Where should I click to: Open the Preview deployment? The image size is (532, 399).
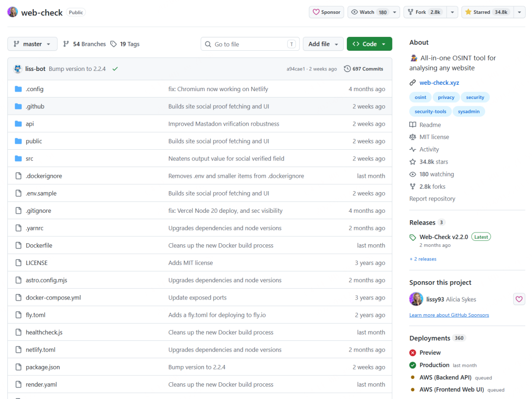coord(430,353)
